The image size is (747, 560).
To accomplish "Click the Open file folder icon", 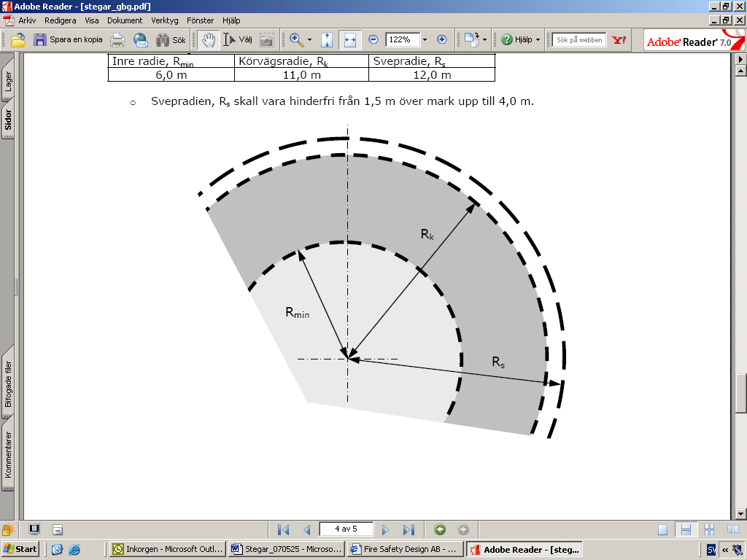I will (18, 40).
